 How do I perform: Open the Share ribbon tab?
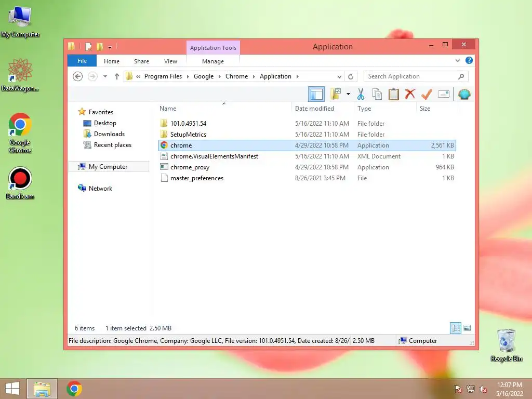coord(141,61)
